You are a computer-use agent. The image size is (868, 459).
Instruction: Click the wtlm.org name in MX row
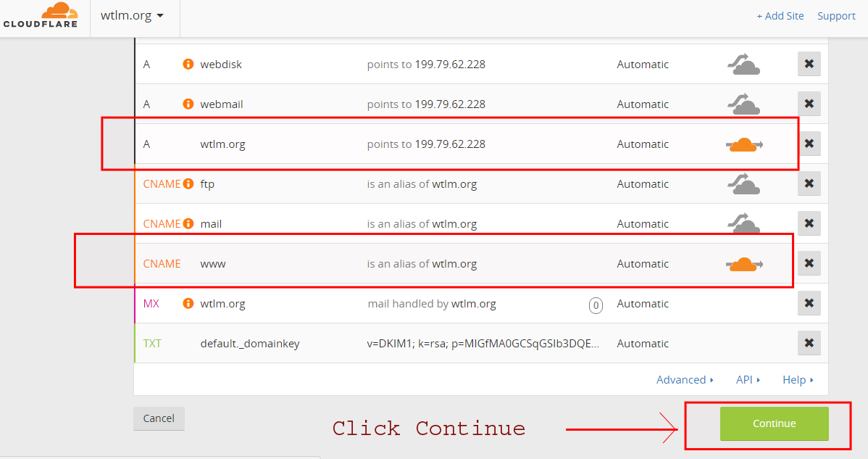pos(222,303)
